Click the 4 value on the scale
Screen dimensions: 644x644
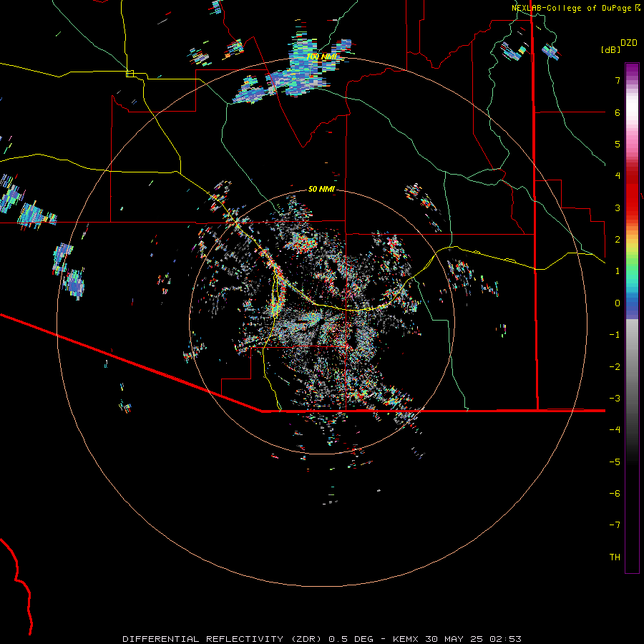(618, 176)
